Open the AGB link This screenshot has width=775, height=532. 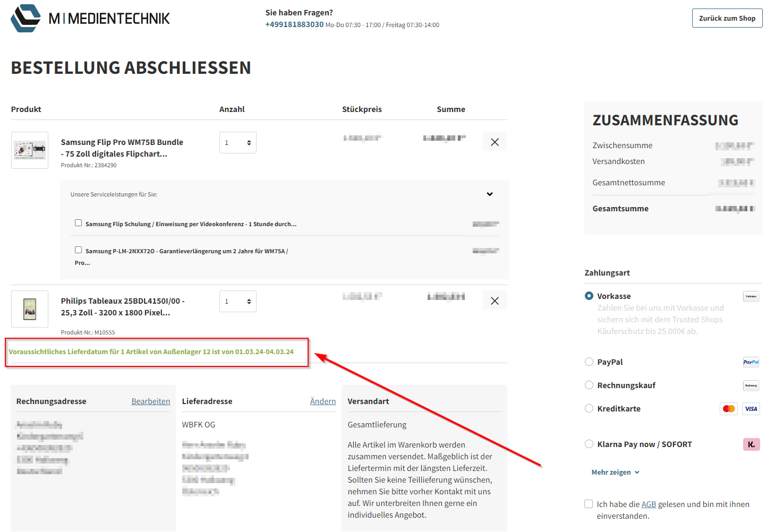click(x=649, y=504)
